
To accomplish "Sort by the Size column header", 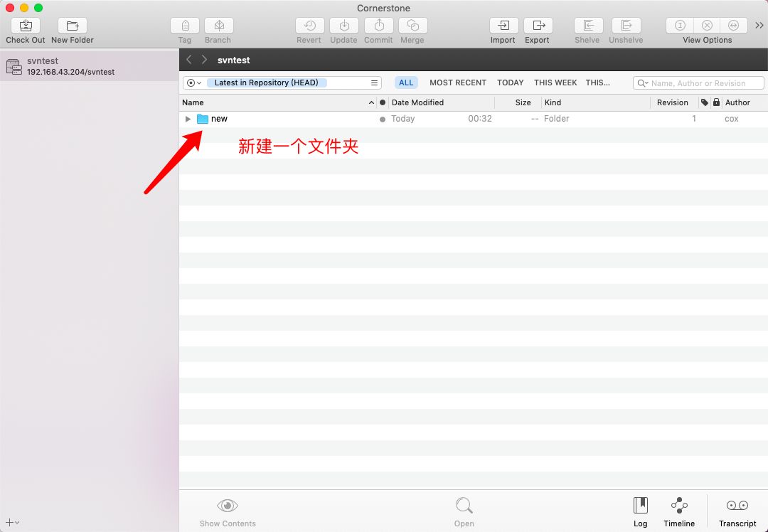I will [518, 102].
